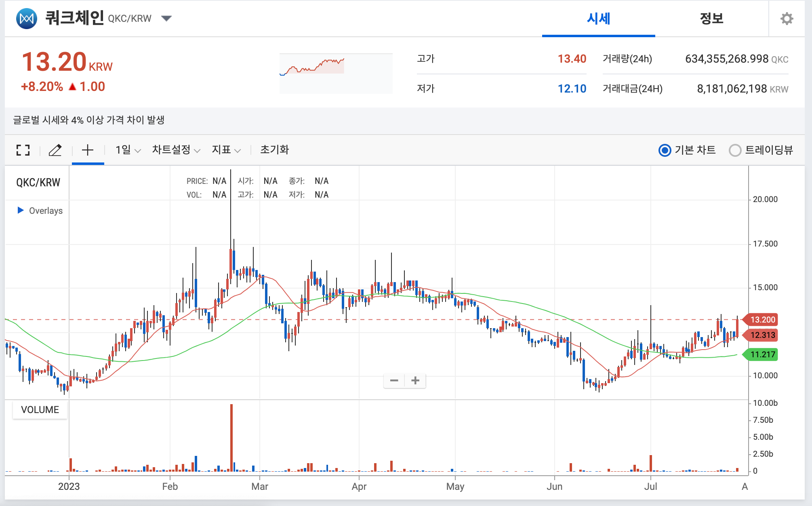Open the QKC/KRW market selector dropdown arrow
The image size is (812, 506).
(166, 18)
